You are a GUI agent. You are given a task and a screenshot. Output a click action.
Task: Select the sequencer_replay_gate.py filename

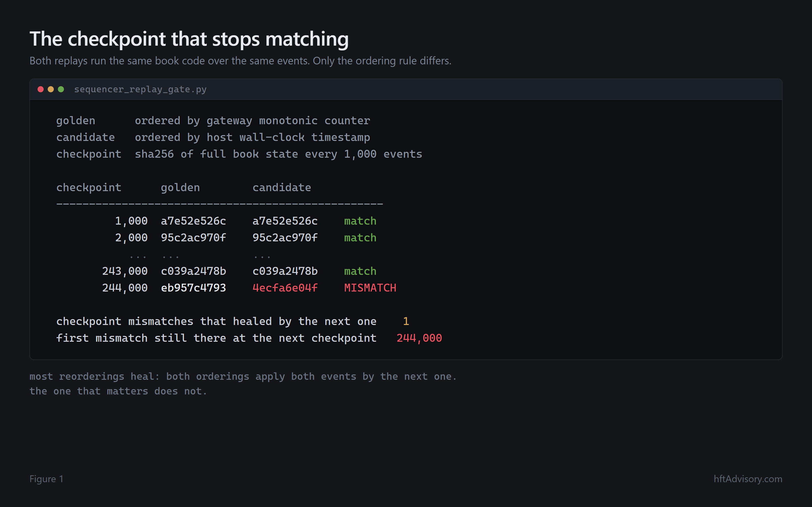[140, 89]
